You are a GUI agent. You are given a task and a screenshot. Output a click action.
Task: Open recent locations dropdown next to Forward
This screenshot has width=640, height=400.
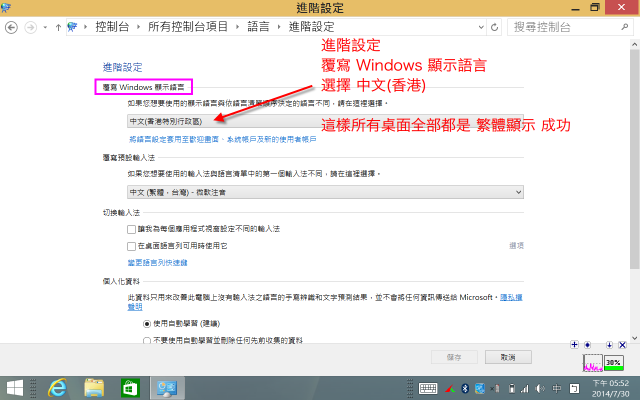coord(45,27)
